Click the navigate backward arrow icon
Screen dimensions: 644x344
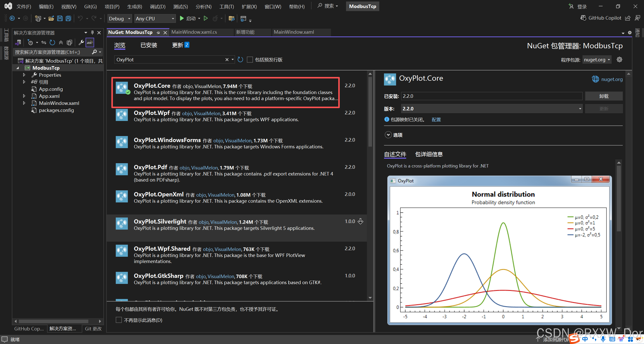pyautogui.click(x=12, y=18)
